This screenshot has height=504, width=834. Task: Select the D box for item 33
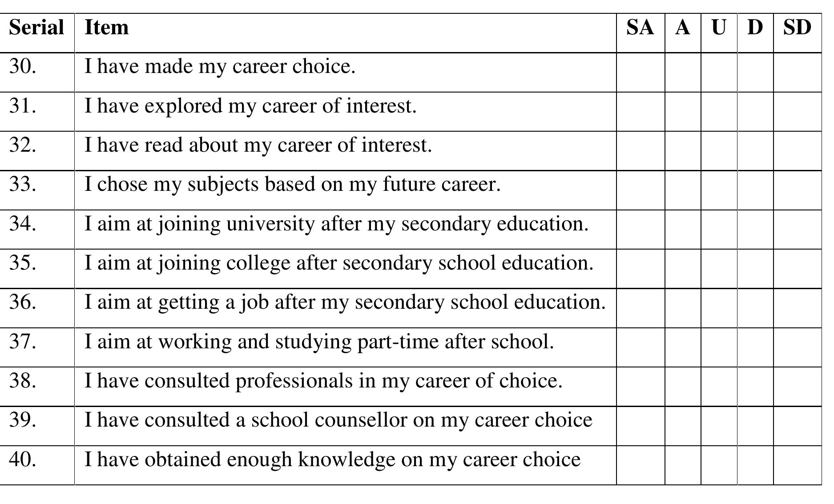click(x=755, y=190)
